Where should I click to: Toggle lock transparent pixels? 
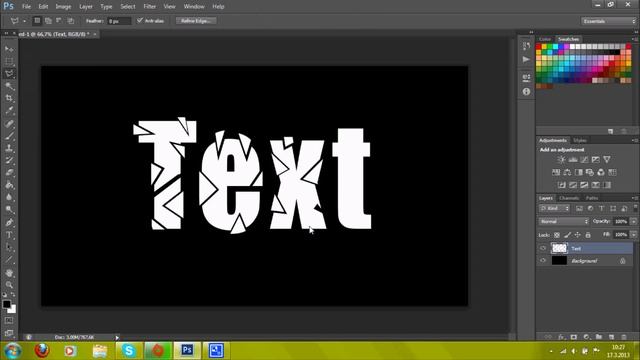(x=557, y=235)
